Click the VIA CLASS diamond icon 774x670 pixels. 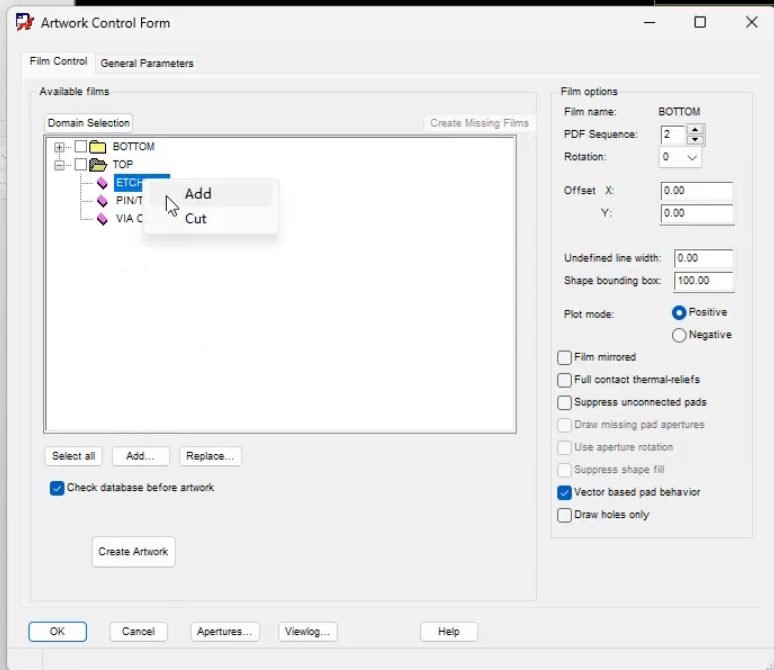[x=102, y=219]
